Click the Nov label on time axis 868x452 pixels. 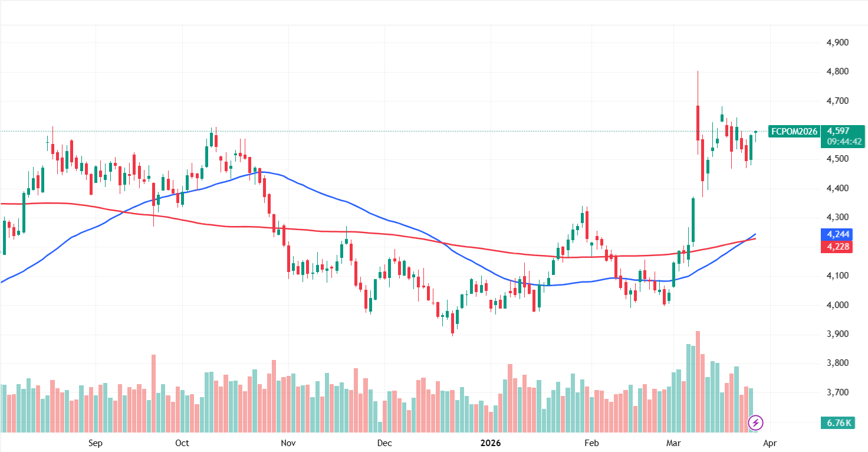(x=287, y=443)
